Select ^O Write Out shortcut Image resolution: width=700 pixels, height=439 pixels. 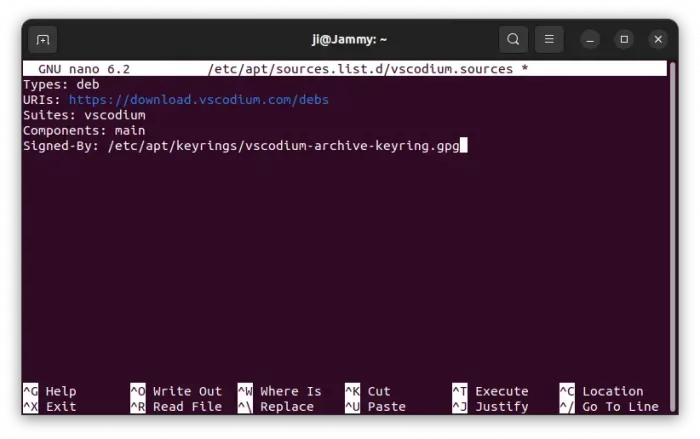tap(176, 391)
